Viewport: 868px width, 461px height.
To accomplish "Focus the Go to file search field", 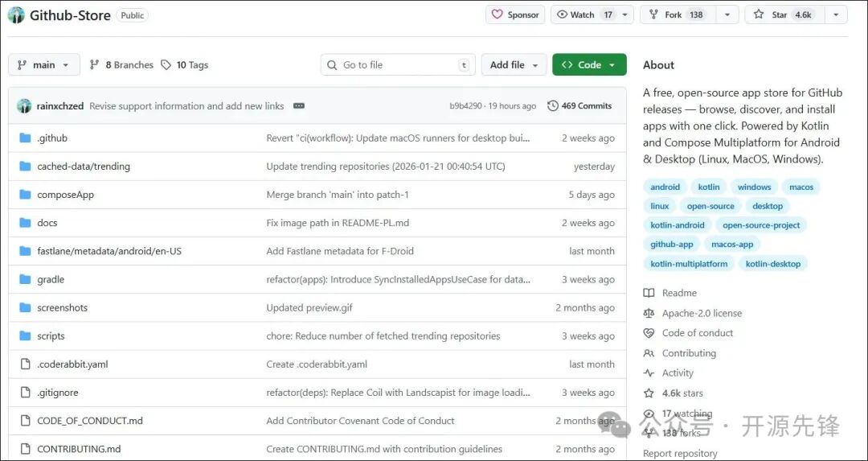I will point(398,65).
